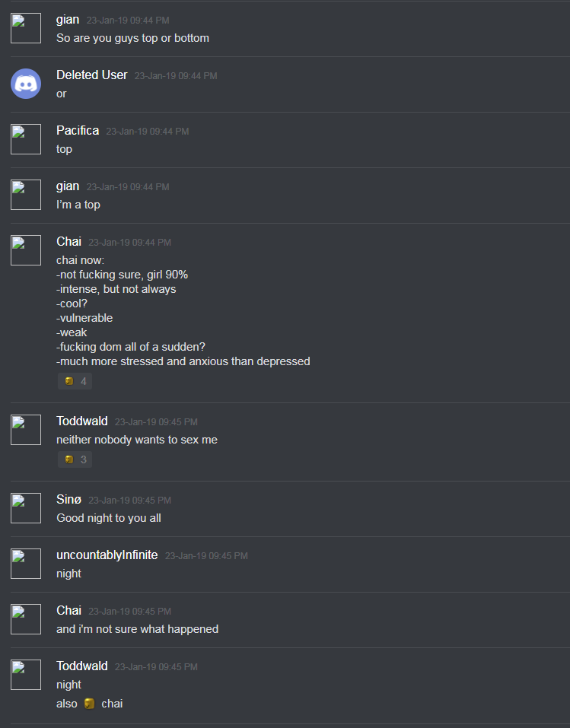
Task: Click Chai's avatar beside 'chai now:' message
Action: tap(26, 250)
